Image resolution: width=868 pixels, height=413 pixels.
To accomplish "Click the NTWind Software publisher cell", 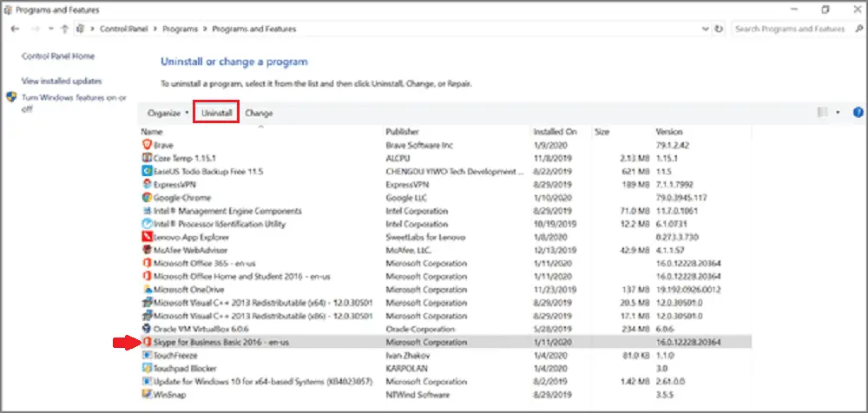I will point(418,395).
